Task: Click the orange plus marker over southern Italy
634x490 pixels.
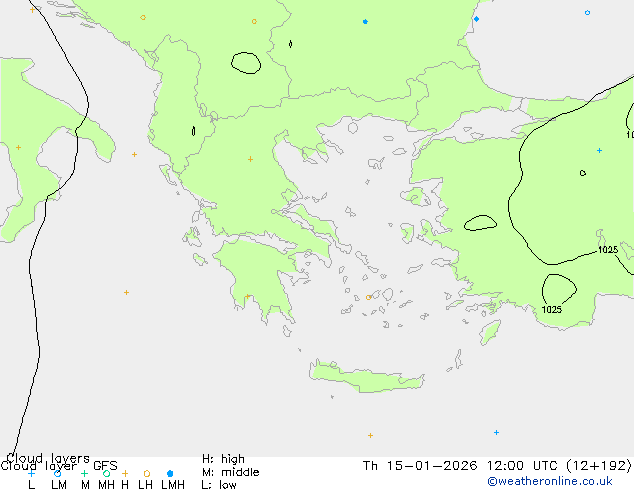Action: click(19, 148)
